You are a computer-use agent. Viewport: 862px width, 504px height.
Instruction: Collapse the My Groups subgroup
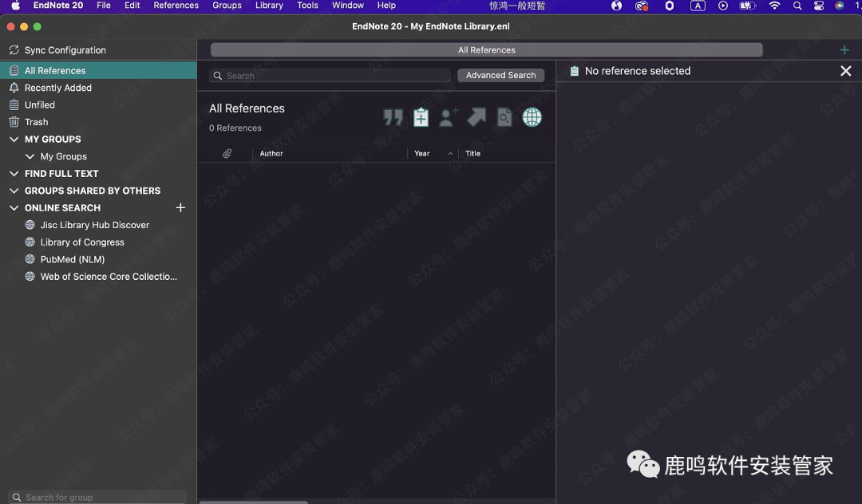(x=30, y=156)
